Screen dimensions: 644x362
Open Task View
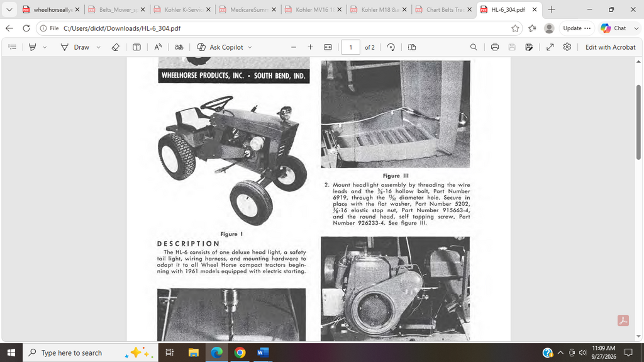169,353
